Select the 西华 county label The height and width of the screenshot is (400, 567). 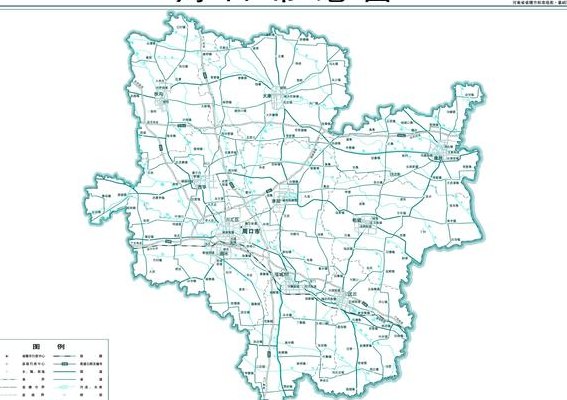pyautogui.click(x=201, y=187)
